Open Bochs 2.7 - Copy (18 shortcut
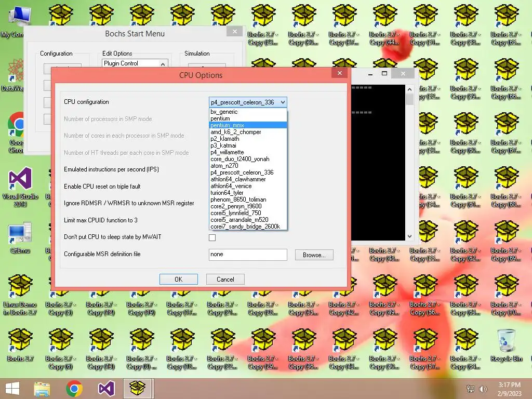The image size is (532, 399). 182,349
